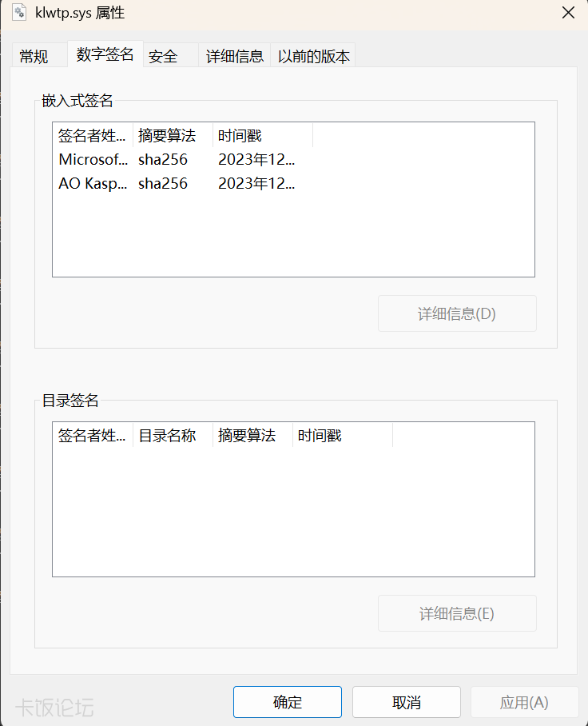The width and height of the screenshot is (588, 726).
Task: Click the klwtp.sys file icon in title bar
Action: [19, 13]
